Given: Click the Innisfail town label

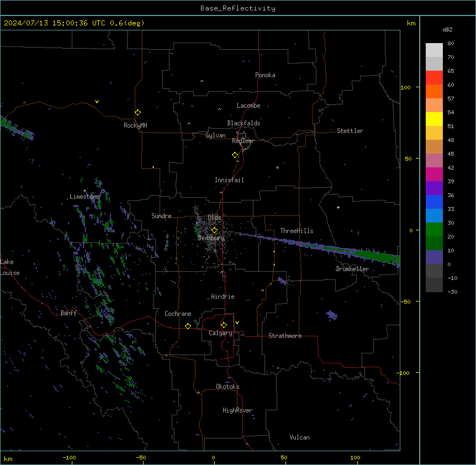Looking at the screenshot, I should [x=229, y=180].
